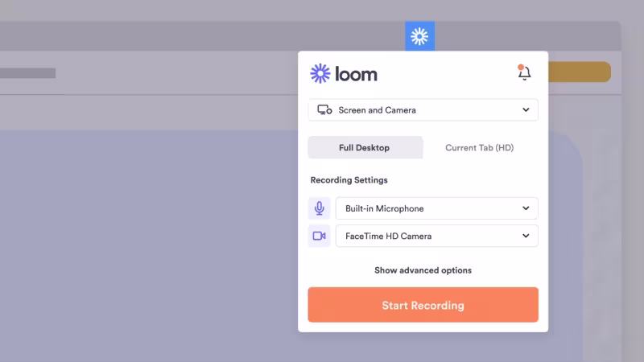The image size is (644, 362).
Task: Open the FaceTime HD Camera dropdown
Action: click(436, 236)
